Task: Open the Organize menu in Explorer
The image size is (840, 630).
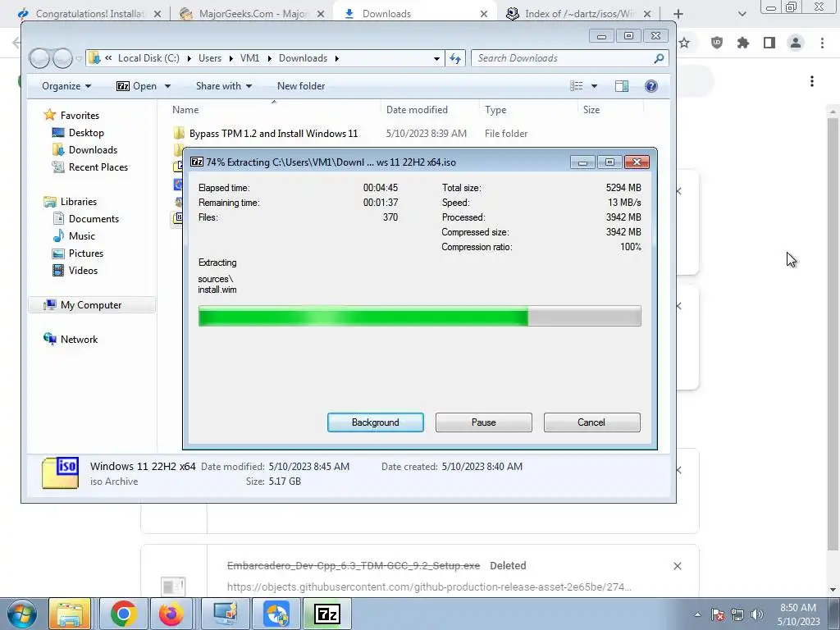Action: [x=66, y=86]
